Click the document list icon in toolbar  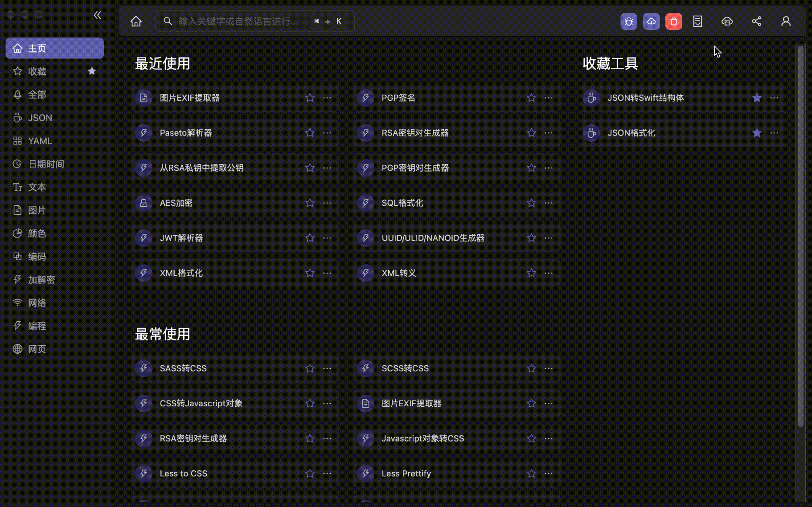pyautogui.click(x=697, y=21)
